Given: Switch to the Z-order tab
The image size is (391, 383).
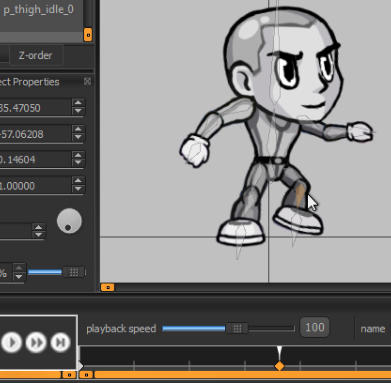Looking at the screenshot, I should [35, 55].
